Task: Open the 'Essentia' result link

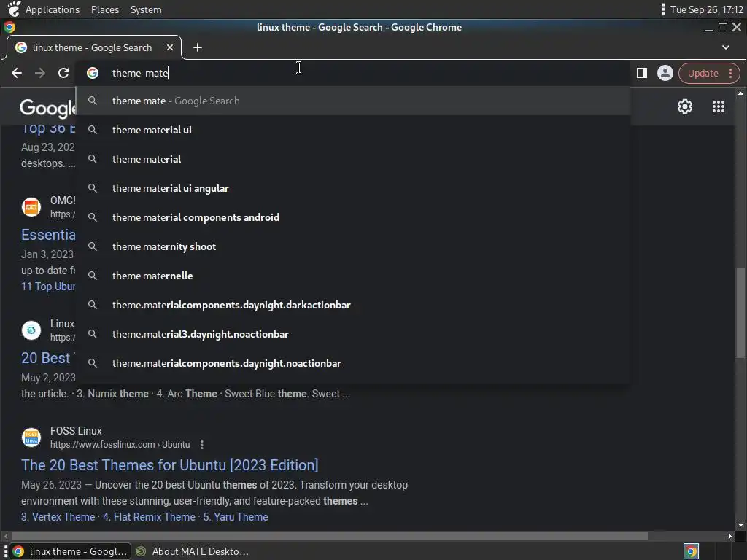Action: [x=48, y=235]
